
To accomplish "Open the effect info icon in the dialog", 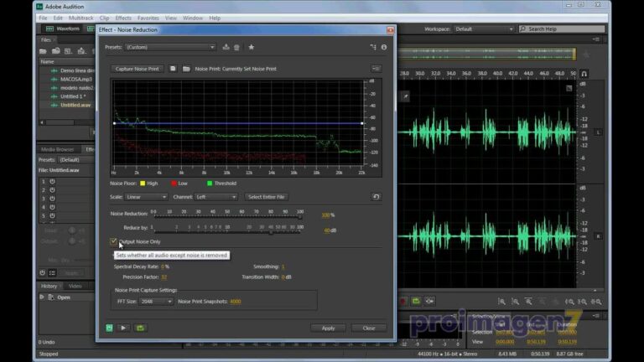I will click(383, 47).
